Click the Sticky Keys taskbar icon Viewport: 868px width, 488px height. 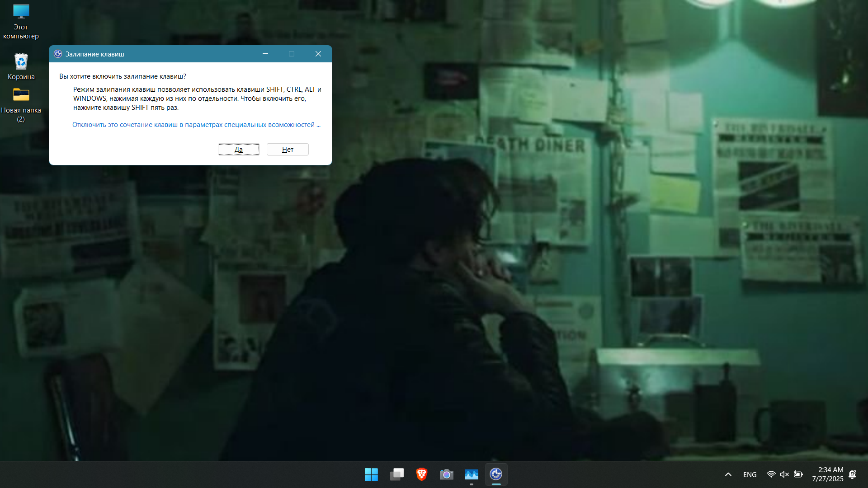click(496, 474)
